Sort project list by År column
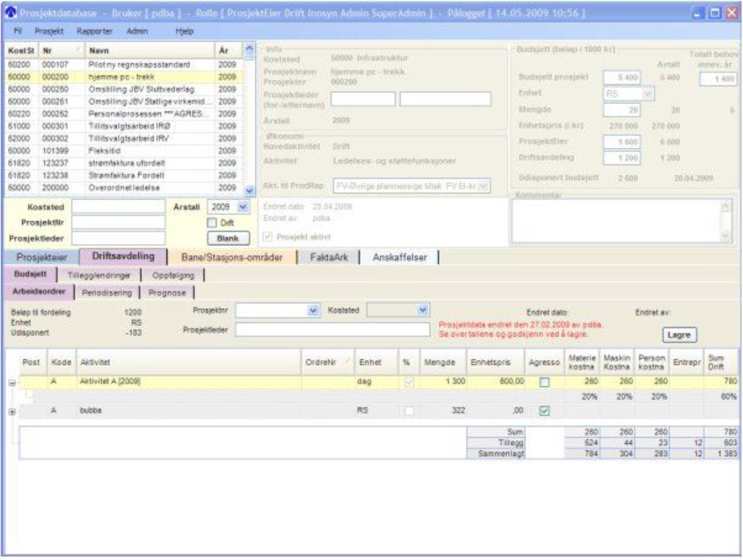 point(229,51)
